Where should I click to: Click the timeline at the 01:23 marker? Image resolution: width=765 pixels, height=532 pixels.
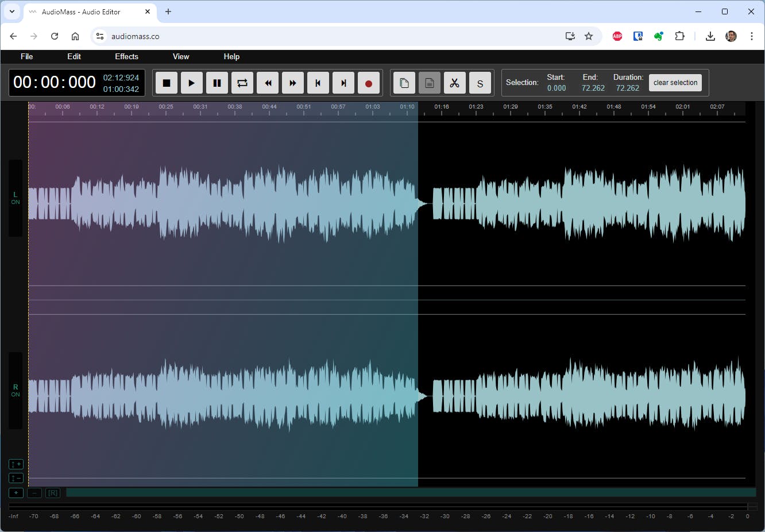[476, 109]
